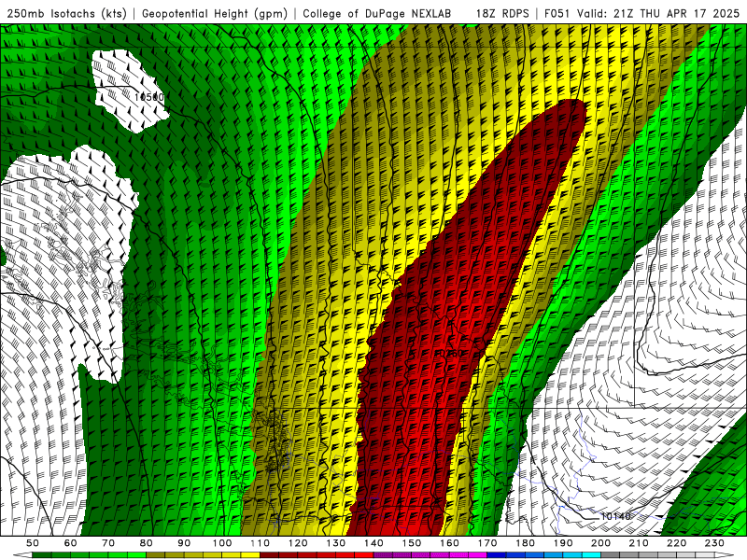Click the 120 value on the color scale
This screenshot has width=747, height=560.
(x=298, y=543)
